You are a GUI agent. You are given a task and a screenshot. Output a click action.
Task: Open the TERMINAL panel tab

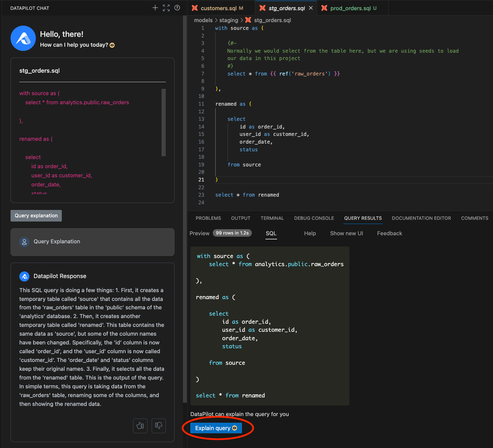click(272, 218)
